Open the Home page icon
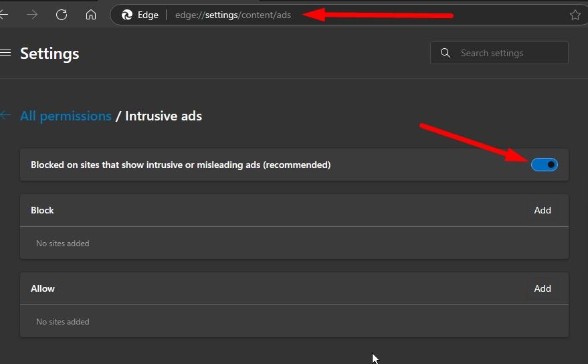588x364 pixels. pos(91,15)
